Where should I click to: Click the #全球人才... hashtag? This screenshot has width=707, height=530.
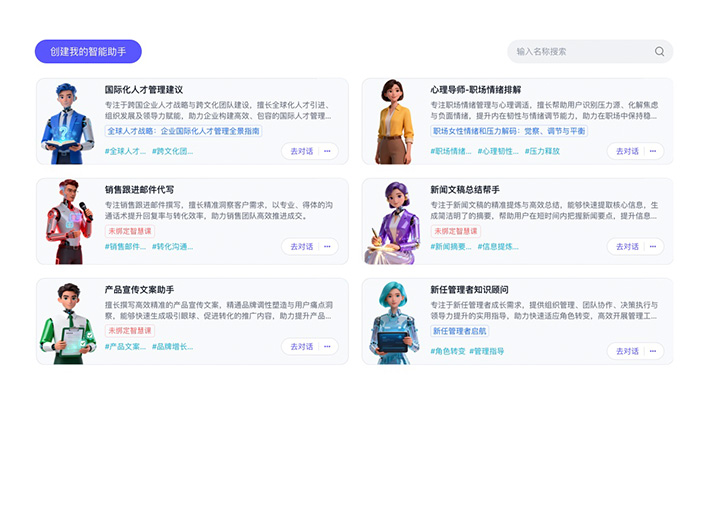pos(125,151)
